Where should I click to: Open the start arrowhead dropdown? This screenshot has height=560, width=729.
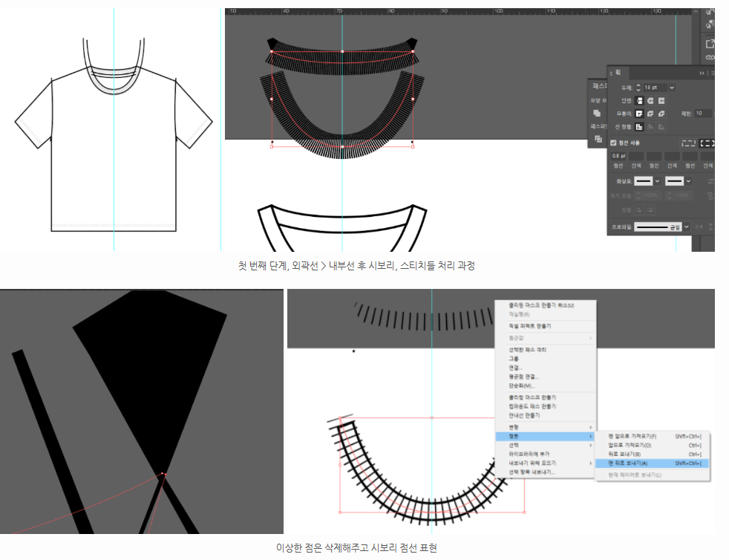pyautogui.click(x=657, y=181)
